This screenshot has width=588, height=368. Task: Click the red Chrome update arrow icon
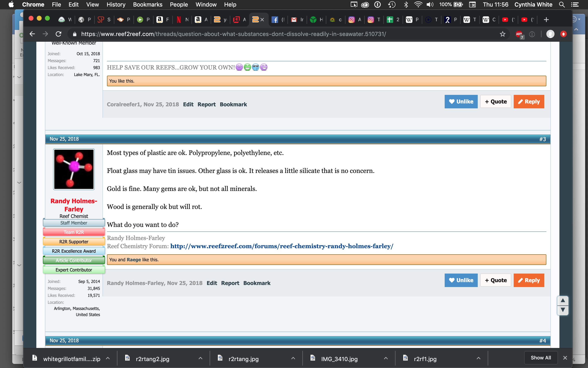(x=563, y=34)
